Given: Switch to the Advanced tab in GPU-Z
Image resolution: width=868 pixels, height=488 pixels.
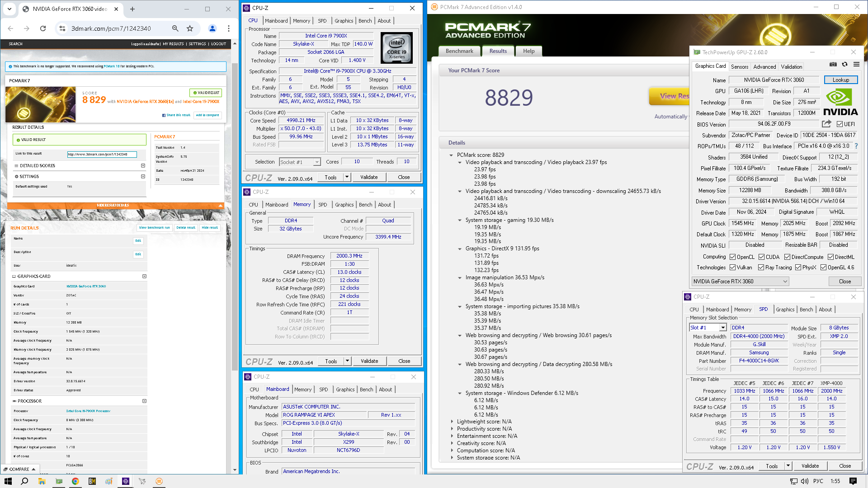Looking at the screenshot, I should coord(764,66).
